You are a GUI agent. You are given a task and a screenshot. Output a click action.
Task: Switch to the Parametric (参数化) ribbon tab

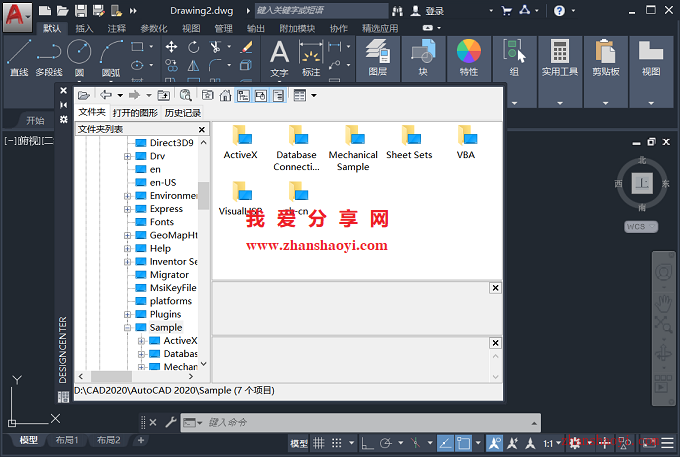click(154, 29)
